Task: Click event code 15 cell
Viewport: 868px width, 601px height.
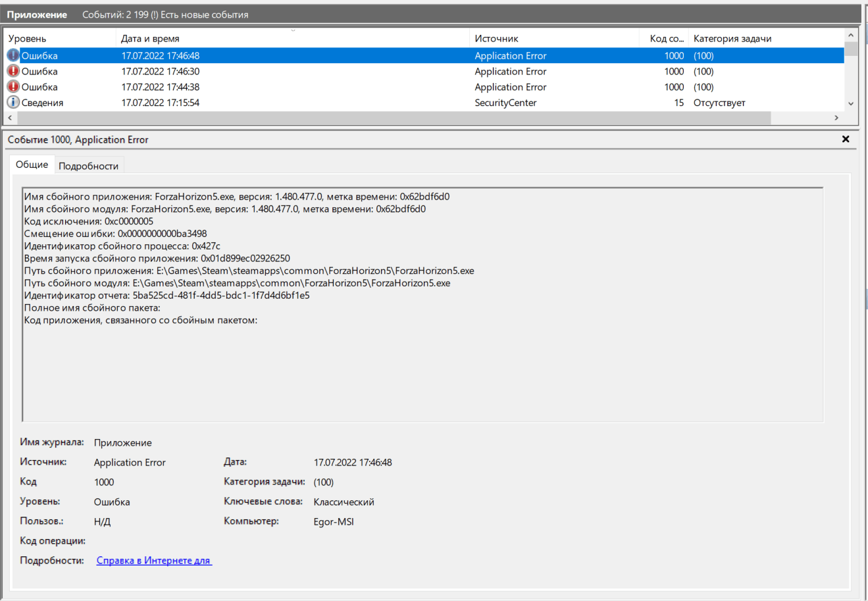Action: click(x=678, y=103)
